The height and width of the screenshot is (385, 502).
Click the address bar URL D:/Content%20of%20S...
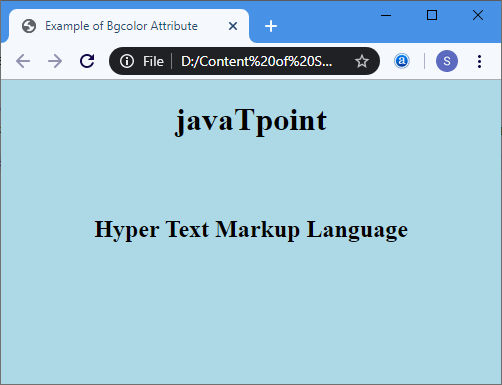pos(256,61)
